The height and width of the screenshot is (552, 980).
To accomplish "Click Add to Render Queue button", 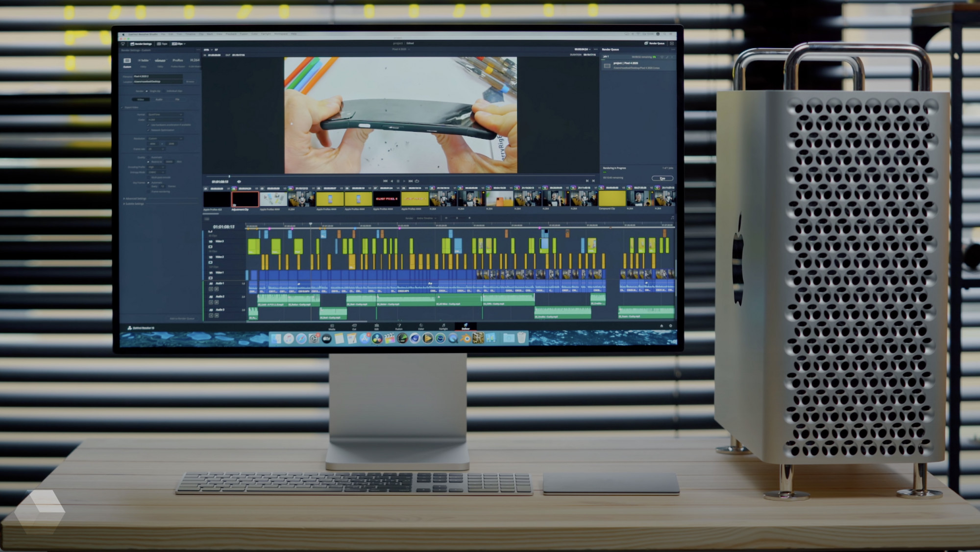I will 182,319.
